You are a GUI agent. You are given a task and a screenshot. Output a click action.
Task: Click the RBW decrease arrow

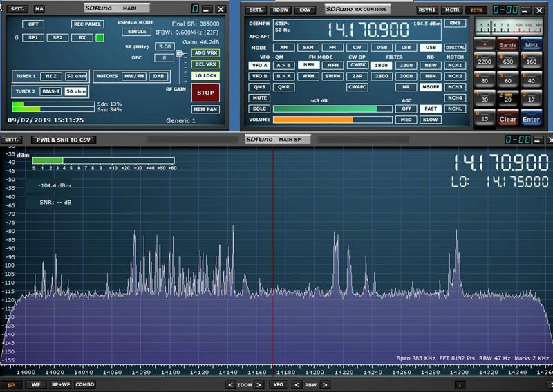pyautogui.click(x=297, y=384)
